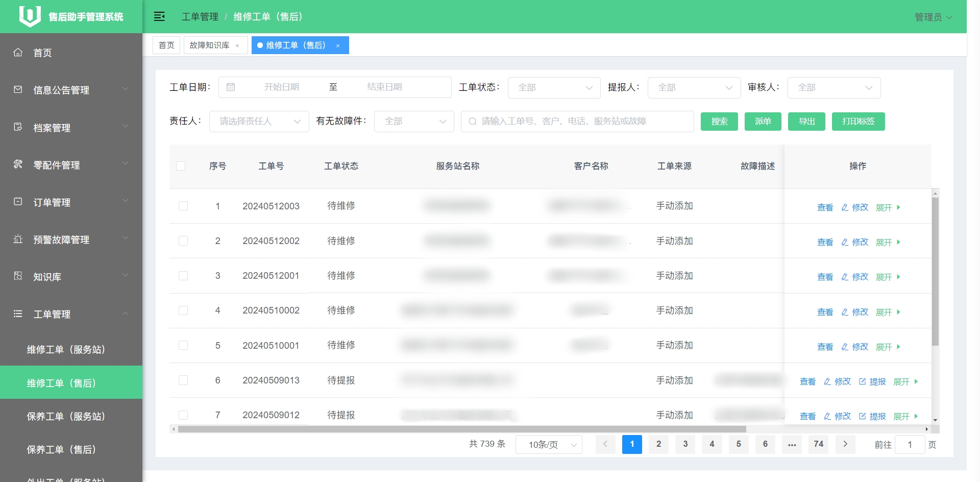Click the 派单 button

763,122
